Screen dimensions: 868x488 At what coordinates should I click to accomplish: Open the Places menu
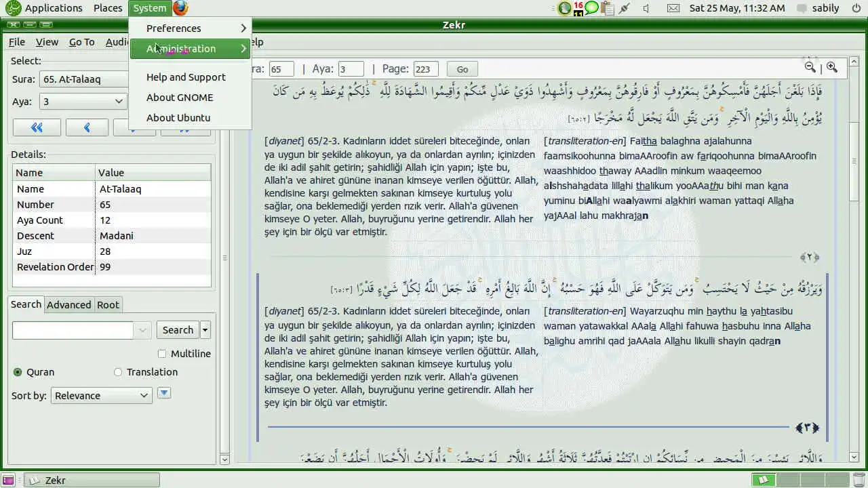coord(108,8)
